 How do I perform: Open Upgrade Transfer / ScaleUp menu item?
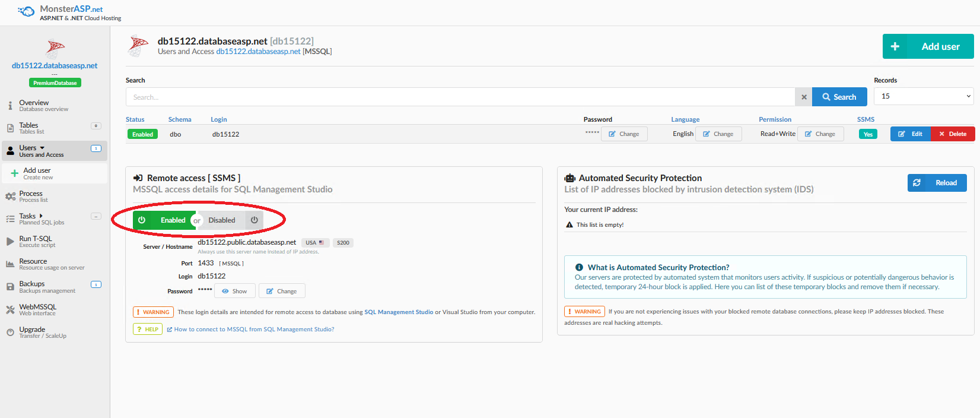tap(32, 332)
